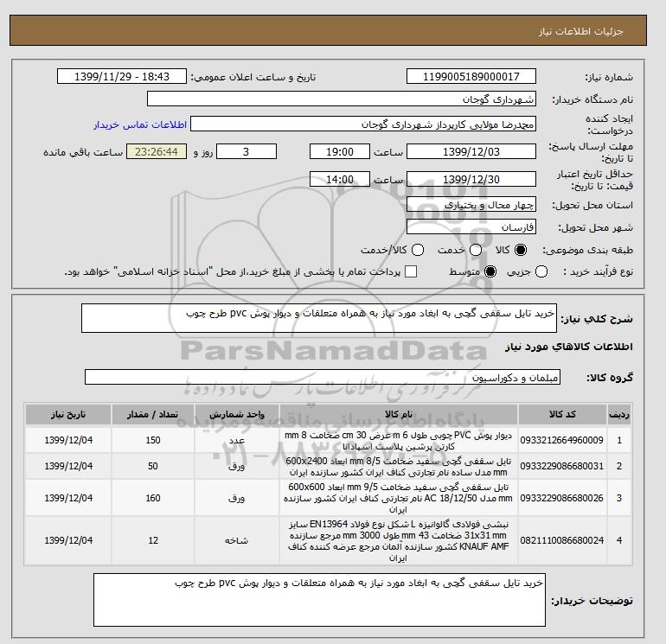Click the delivery city field فارسان
The image size is (666, 644).
click(471, 226)
